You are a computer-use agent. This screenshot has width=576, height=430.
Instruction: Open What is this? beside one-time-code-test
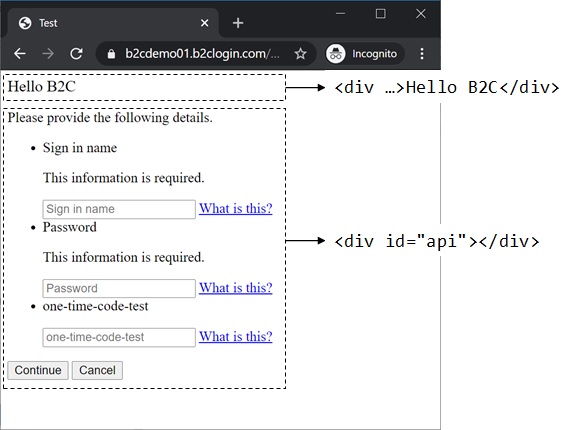click(x=236, y=337)
